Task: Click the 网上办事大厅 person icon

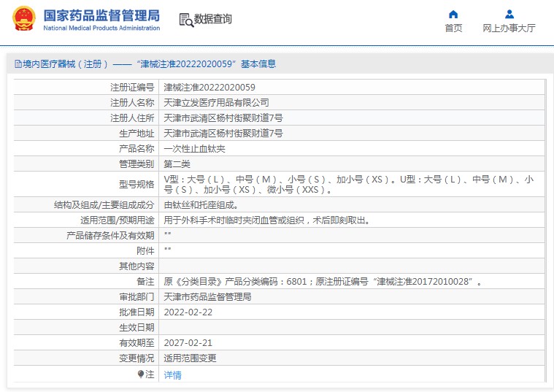Action: coord(509,14)
